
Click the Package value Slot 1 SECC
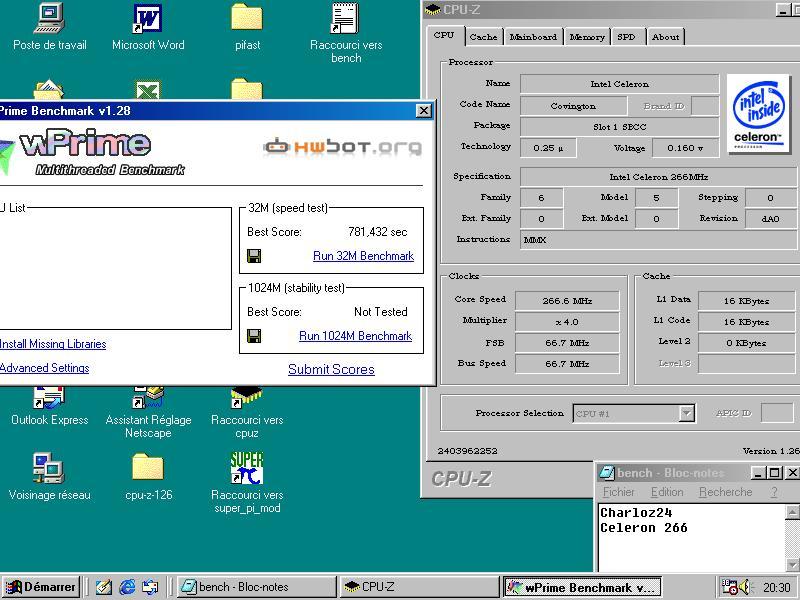click(619, 127)
